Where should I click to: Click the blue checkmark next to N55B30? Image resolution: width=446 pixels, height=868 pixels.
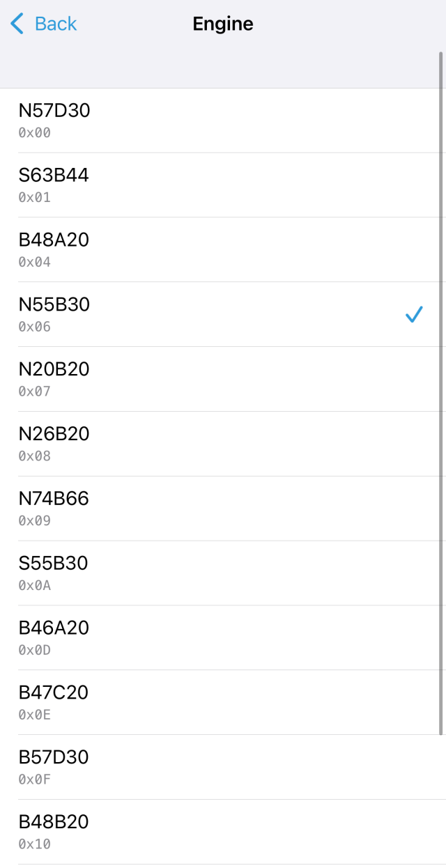[x=414, y=315]
